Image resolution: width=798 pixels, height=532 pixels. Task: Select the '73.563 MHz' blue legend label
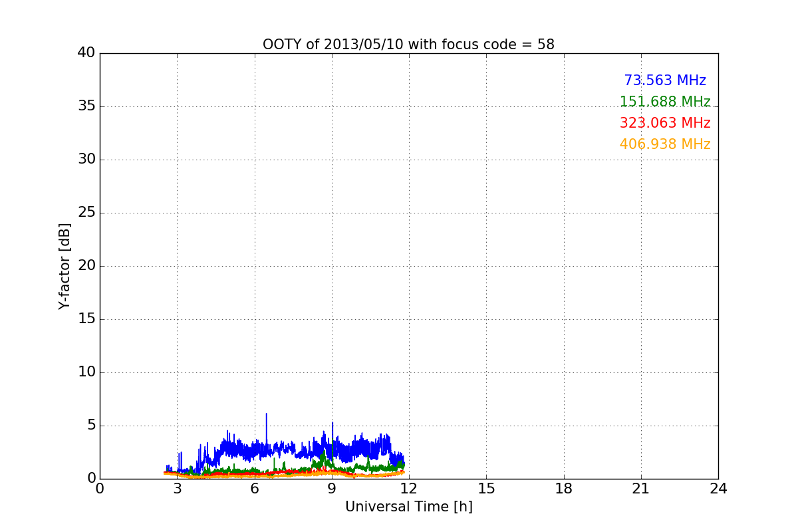(665, 80)
